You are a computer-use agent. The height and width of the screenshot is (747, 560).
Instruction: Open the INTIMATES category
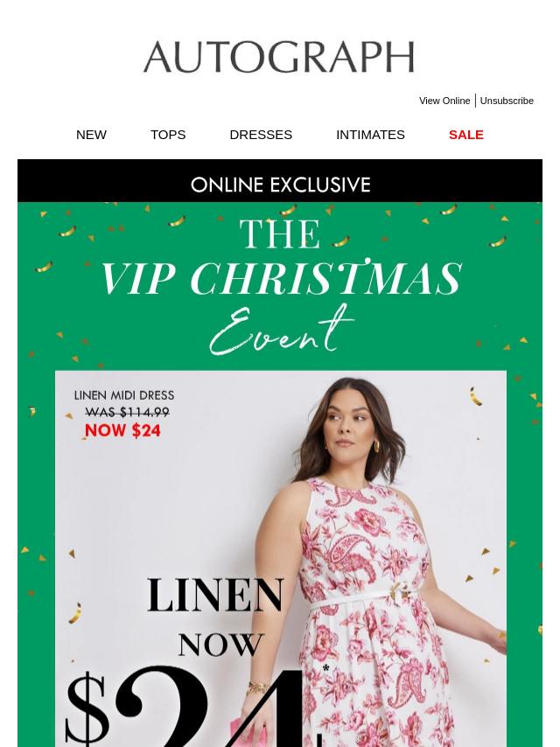(x=370, y=135)
